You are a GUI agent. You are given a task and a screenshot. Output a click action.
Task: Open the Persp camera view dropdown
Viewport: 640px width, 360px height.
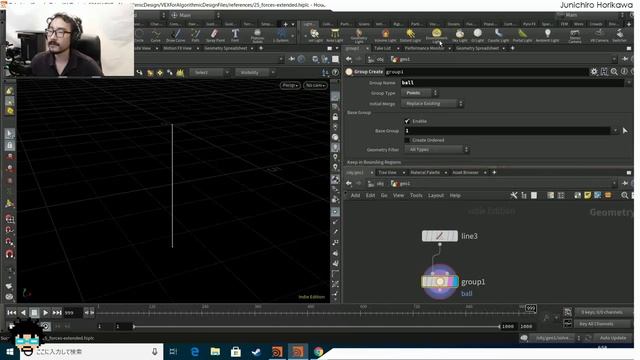coord(290,85)
